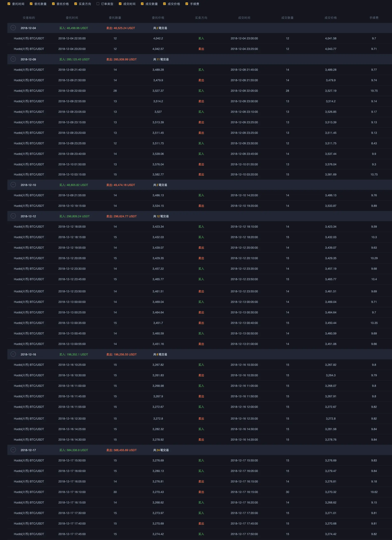
Task: Collapse the 2018-12-04 trade group
Action: click(x=13, y=28)
